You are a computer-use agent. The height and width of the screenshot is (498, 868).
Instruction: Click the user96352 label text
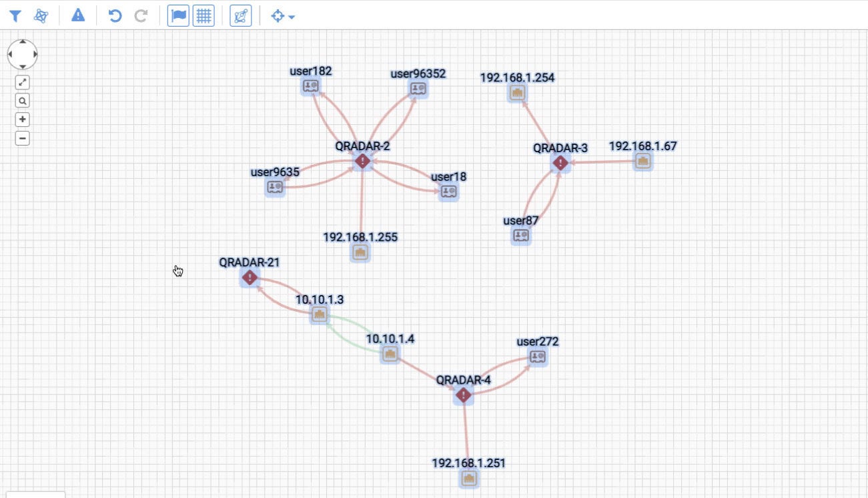pos(418,73)
